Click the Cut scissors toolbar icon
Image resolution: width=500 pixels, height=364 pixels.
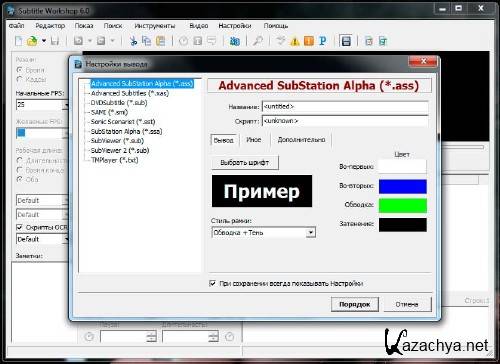coord(133,41)
